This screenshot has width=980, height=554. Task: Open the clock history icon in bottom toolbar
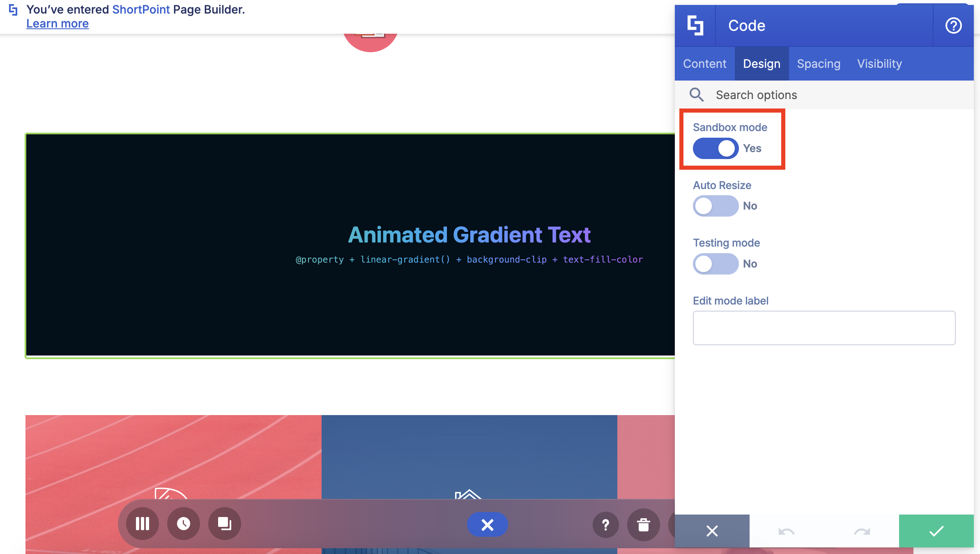point(184,524)
